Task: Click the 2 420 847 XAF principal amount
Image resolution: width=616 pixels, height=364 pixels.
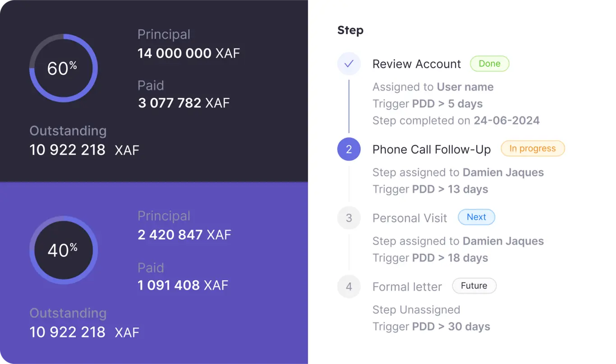Action: [x=184, y=235]
